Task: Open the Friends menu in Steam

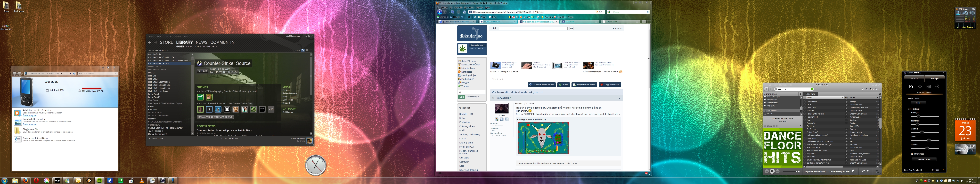Action: [168, 36]
